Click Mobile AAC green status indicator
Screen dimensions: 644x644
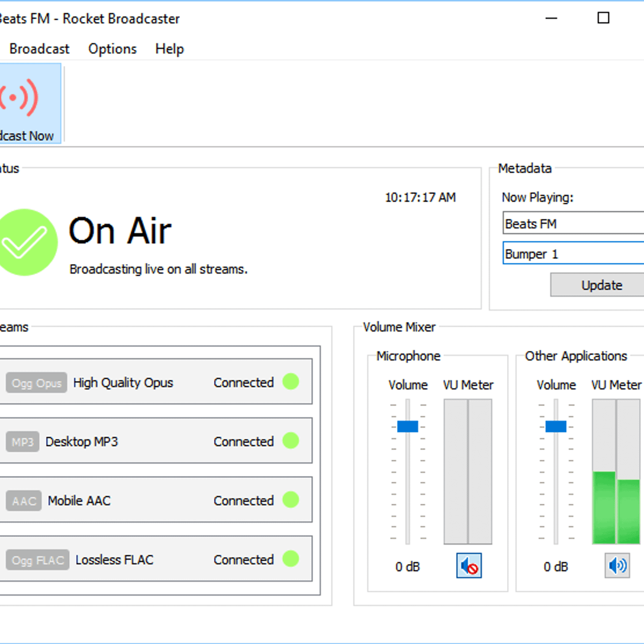click(x=290, y=500)
